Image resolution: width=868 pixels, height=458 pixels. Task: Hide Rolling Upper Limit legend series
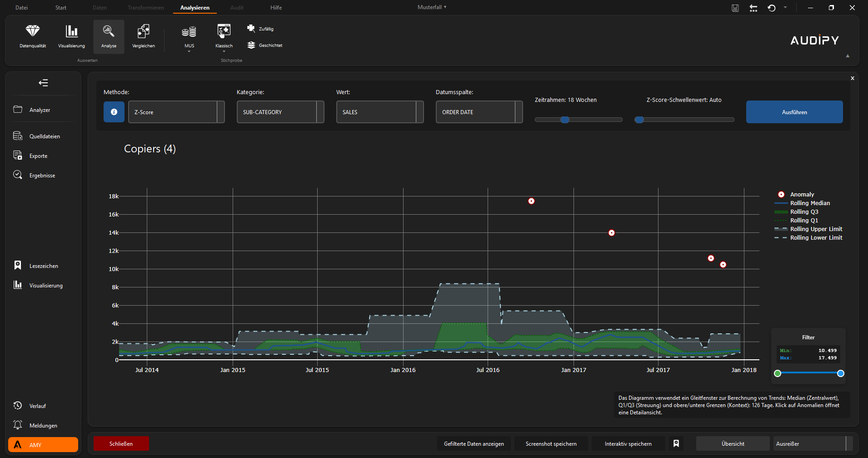point(816,229)
